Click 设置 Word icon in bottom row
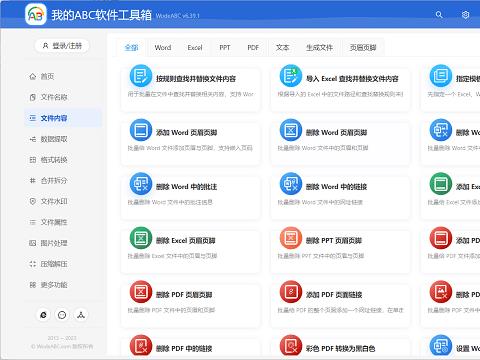 (x=441, y=346)
